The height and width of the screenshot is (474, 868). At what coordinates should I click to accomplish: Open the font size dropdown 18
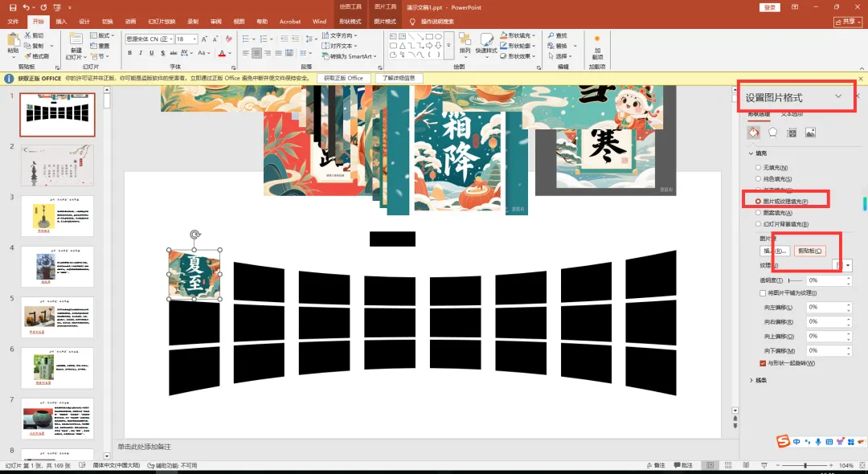click(194, 39)
